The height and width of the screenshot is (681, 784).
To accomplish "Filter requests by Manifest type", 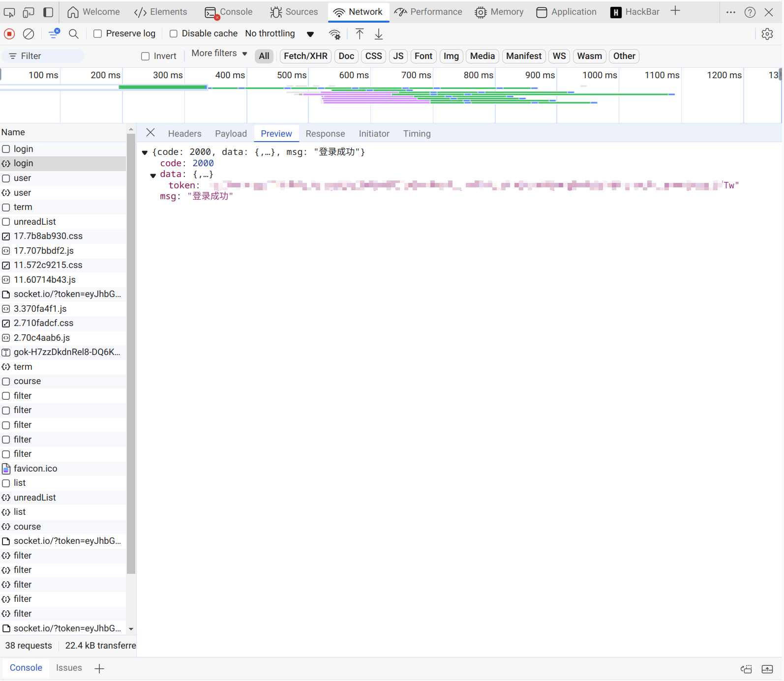I will point(524,56).
